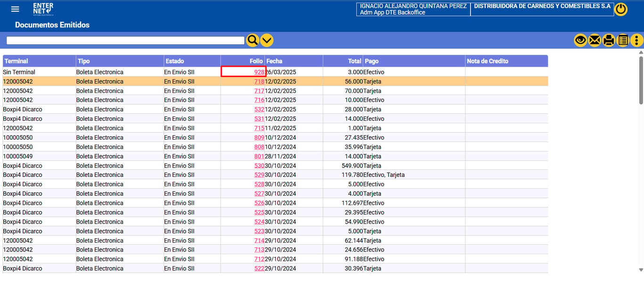Screen dimensions: 644x292
Task: Open folio 718 link
Action: (x=259, y=82)
